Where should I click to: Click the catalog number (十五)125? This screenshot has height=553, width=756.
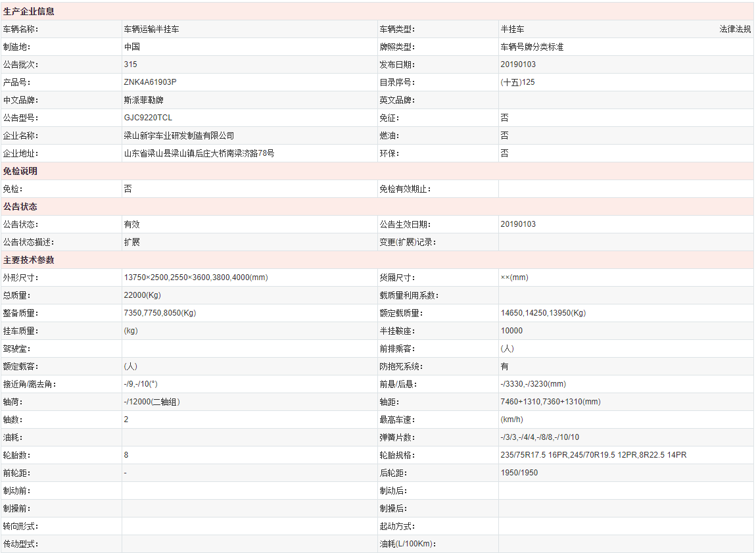[x=517, y=83]
